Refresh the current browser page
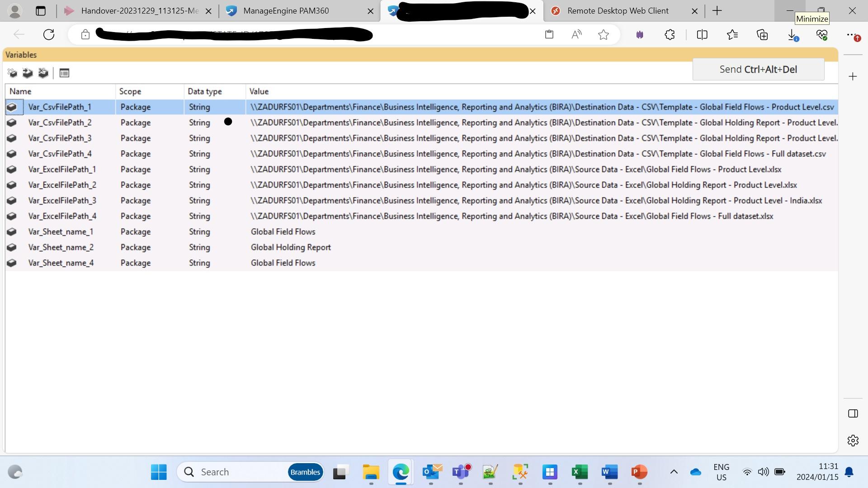The image size is (868, 488). (49, 35)
